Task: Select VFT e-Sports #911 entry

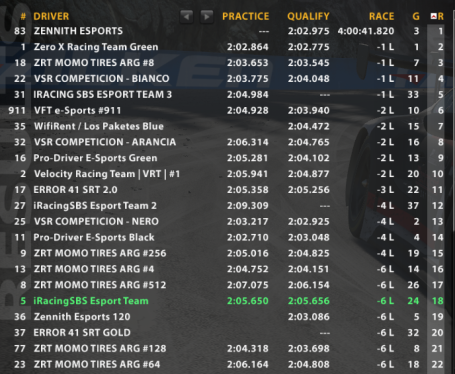Action: [x=227, y=110]
